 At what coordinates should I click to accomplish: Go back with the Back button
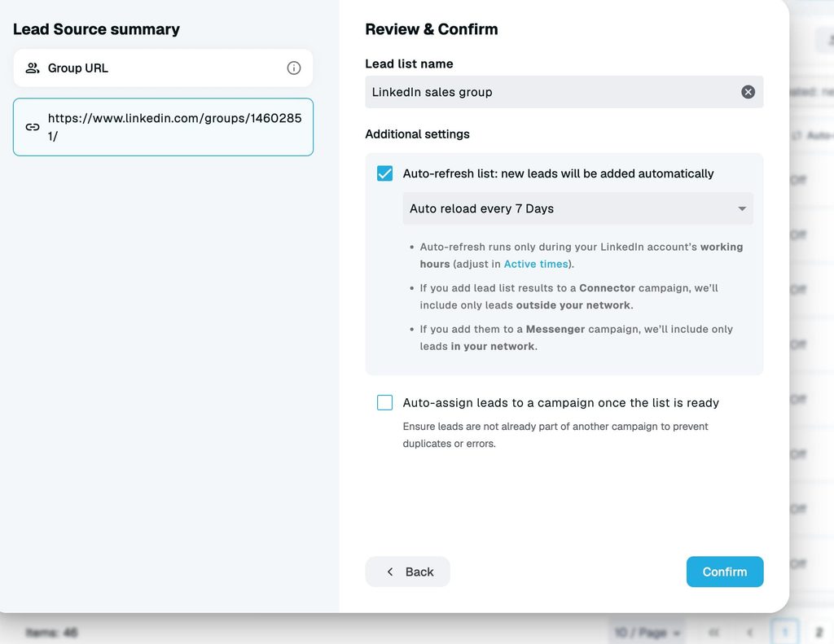coord(407,572)
